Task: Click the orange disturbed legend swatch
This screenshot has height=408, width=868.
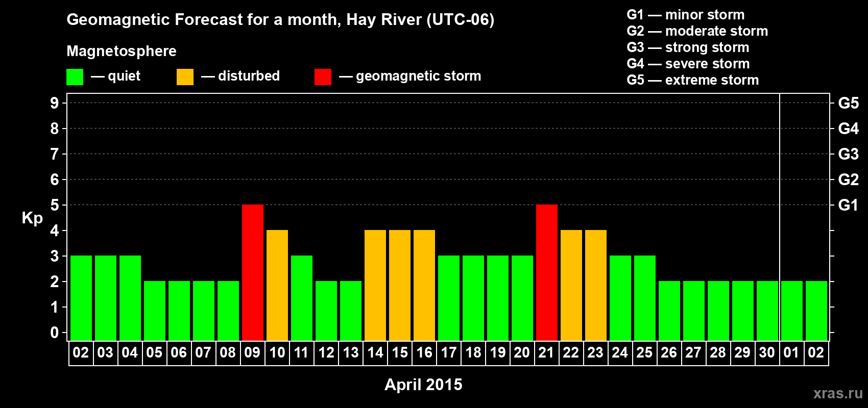Action: coord(185,77)
